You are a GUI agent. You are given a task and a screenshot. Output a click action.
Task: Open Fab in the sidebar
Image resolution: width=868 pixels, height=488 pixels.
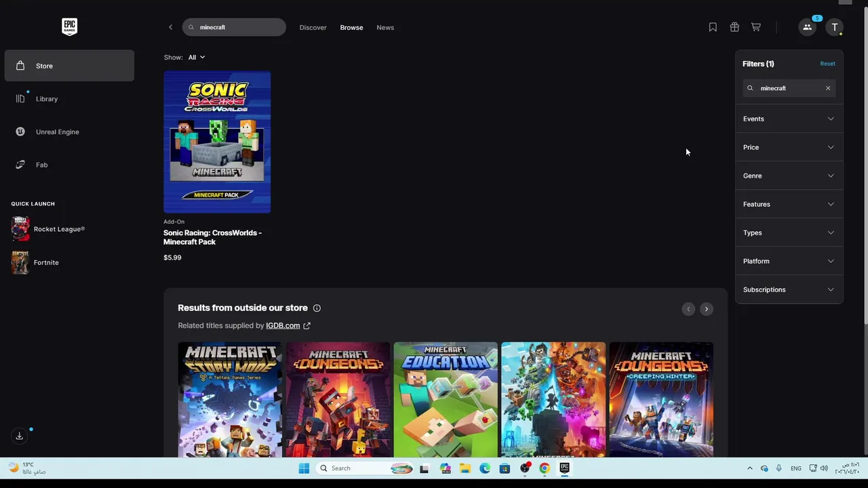[69, 165]
